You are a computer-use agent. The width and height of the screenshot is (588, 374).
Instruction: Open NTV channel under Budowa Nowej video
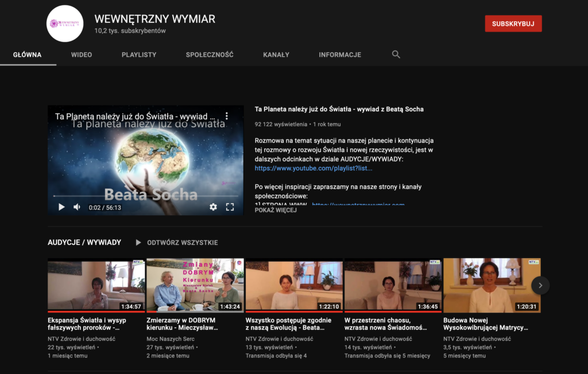click(x=477, y=339)
